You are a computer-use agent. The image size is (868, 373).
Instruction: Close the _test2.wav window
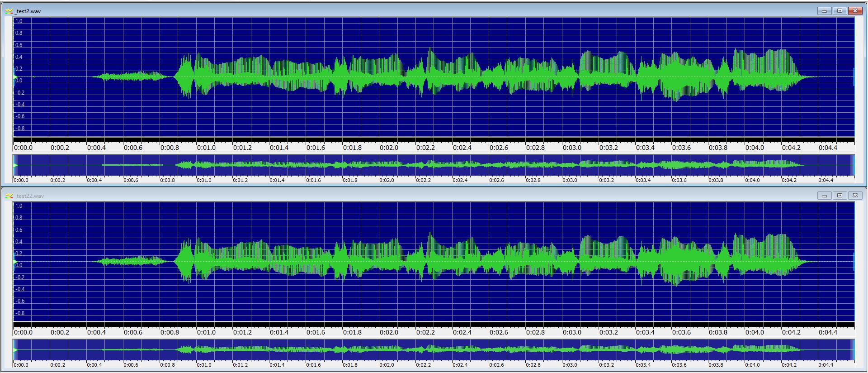pos(855,11)
